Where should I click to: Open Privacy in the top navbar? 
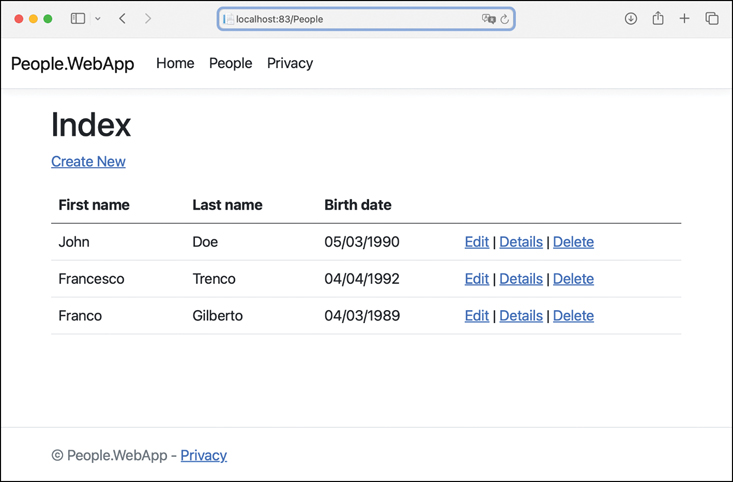[290, 63]
